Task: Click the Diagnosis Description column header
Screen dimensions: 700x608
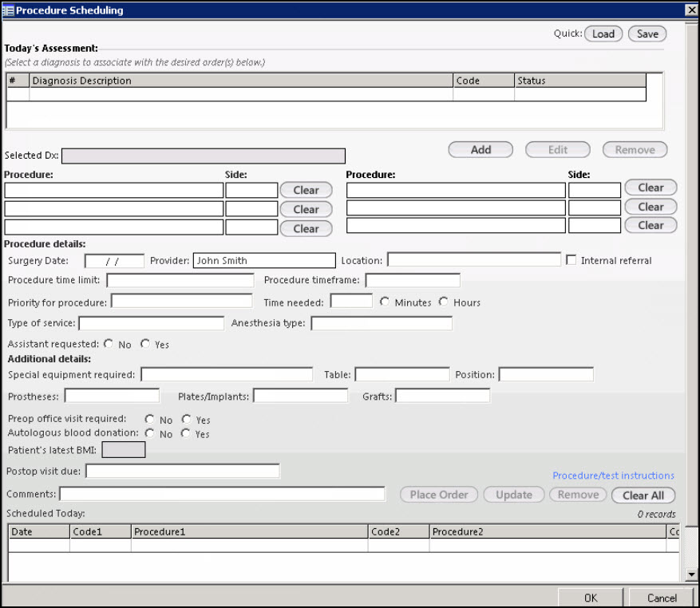Action: (x=241, y=81)
